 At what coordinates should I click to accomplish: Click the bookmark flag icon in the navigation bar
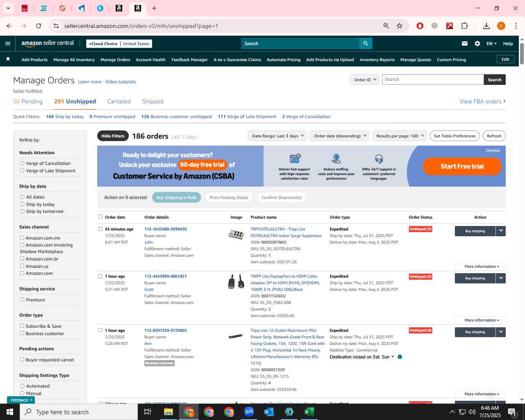(8, 59)
